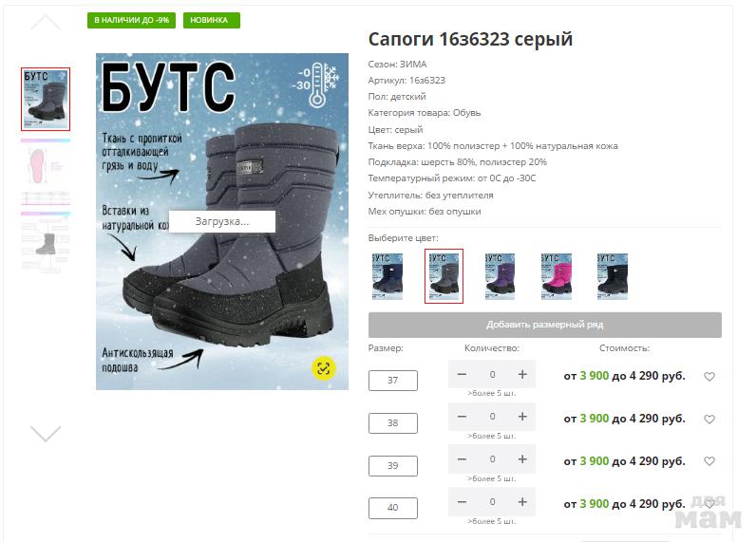
Task: Click the down arrow below thumbnails
Action: pos(46,433)
